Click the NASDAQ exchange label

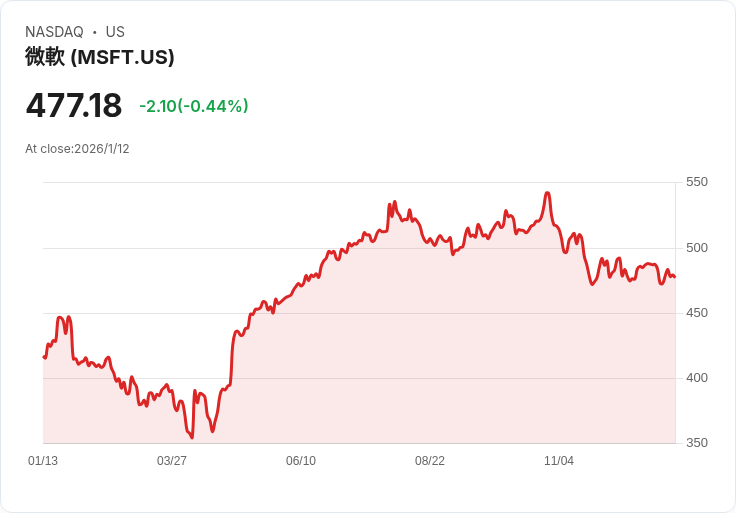tap(54, 32)
